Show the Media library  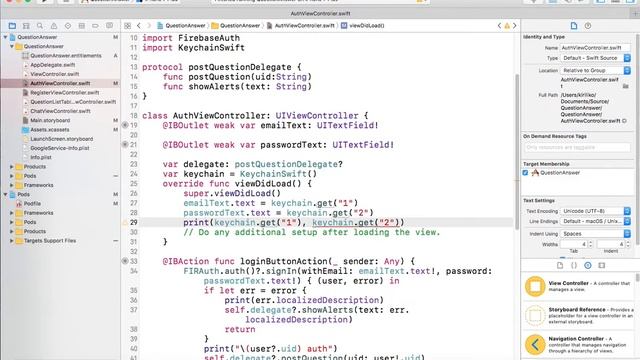pos(602,265)
